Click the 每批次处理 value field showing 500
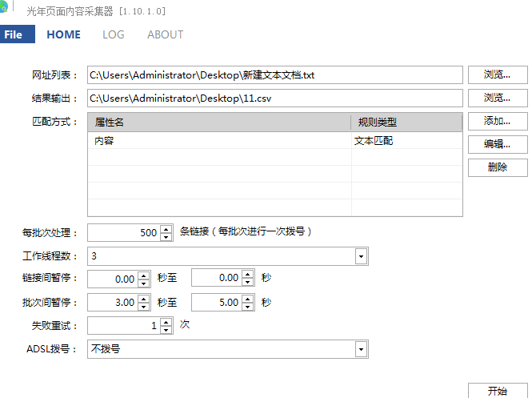 124,232
